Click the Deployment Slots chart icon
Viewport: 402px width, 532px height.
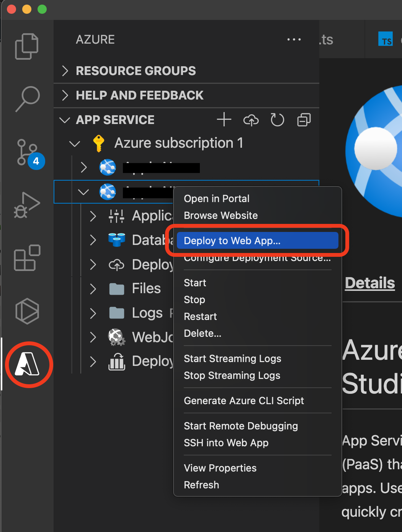tap(117, 362)
